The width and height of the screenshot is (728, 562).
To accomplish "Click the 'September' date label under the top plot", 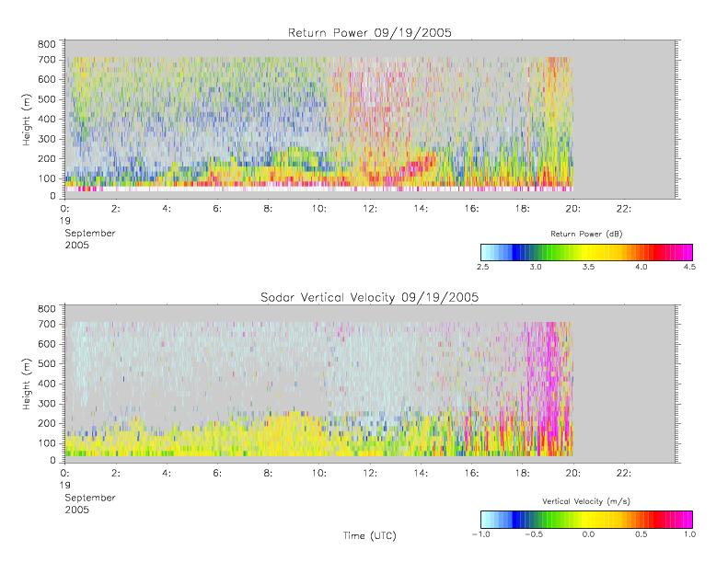I will tap(90, 234).
